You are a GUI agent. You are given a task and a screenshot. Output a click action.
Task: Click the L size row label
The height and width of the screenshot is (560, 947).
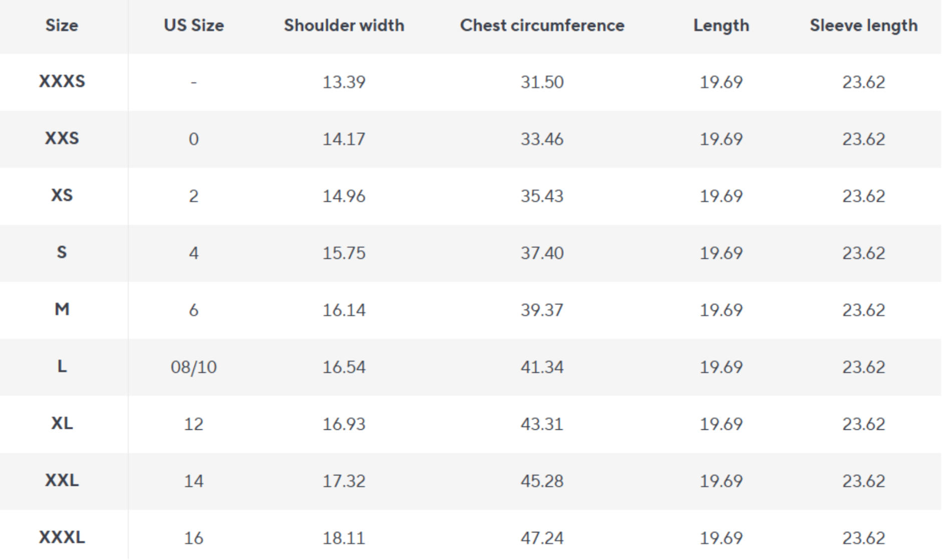pos(62,366)
